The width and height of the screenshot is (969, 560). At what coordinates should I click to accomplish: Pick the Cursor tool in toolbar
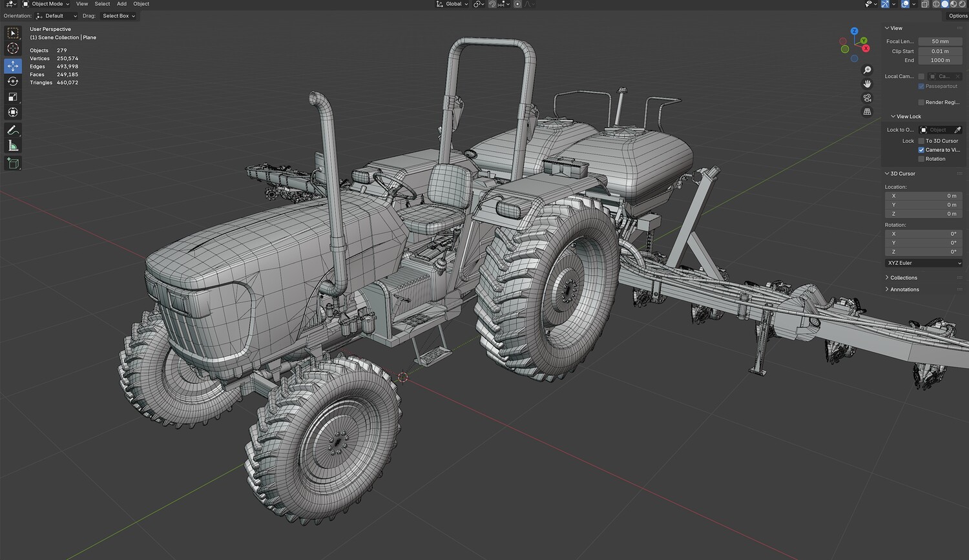click(13, 48)
